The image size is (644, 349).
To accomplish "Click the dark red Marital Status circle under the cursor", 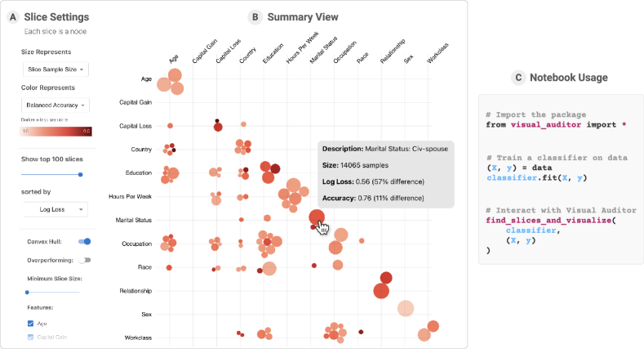I will 316,217.
